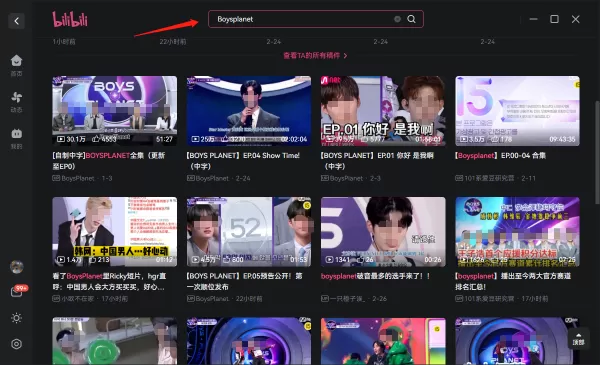Minimize the bilibili window
Viewport: 600px width, 365px height.
[x=533, y=19]
